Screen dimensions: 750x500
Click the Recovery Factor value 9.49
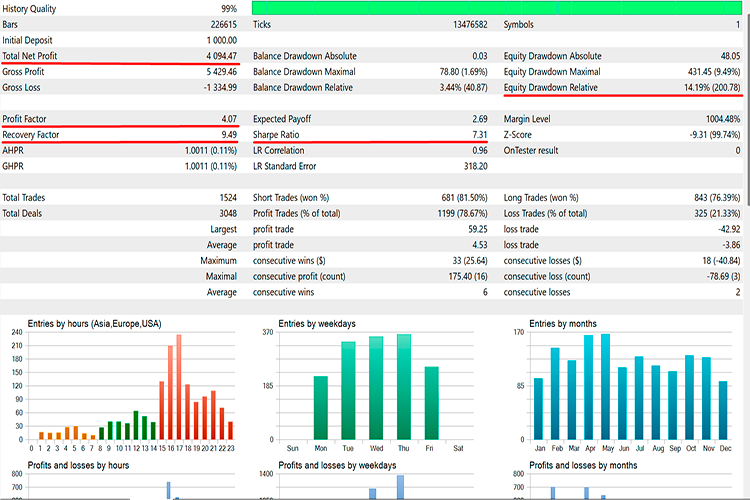(x=229, y=135)
